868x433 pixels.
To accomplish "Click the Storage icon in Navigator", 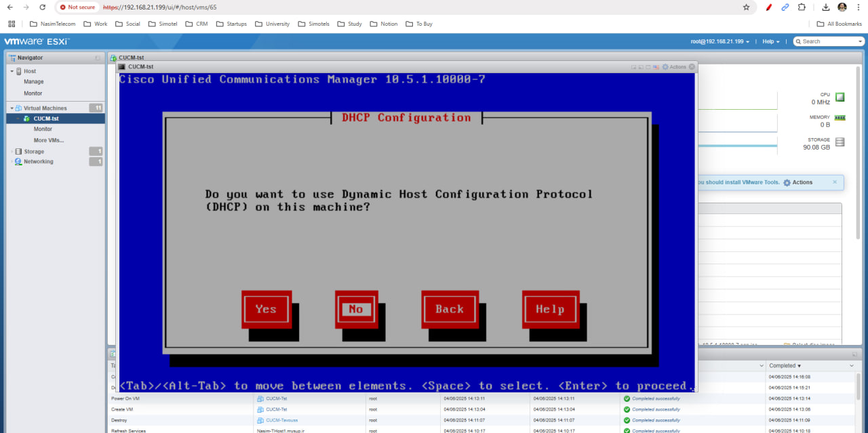I will coord(18,152).
